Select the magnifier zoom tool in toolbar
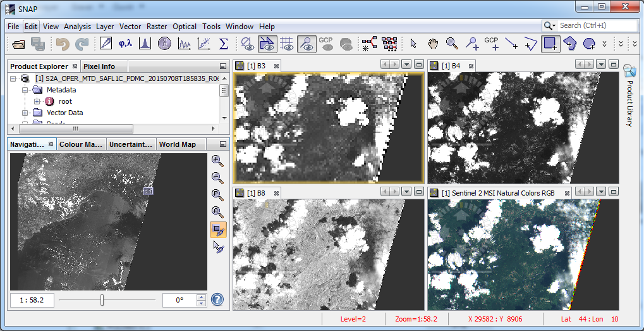The width and height of the screenshot is (644, 331). pos(452,44)
